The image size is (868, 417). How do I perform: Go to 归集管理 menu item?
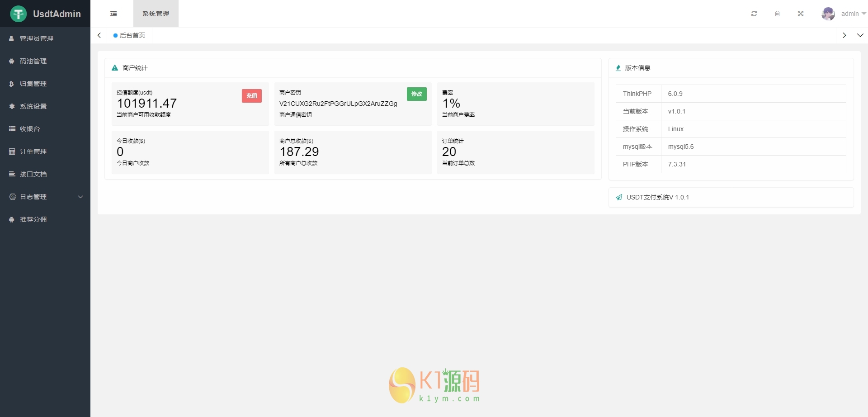click(45, 84)
